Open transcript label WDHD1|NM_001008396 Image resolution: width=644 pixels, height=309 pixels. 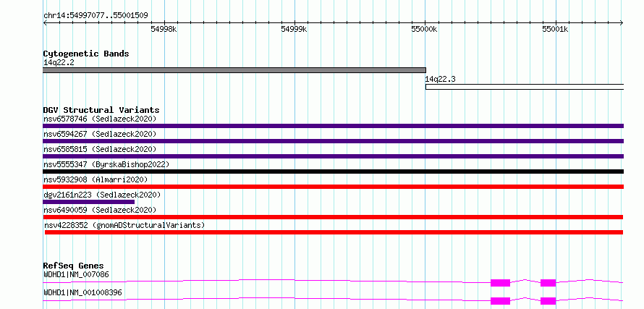(x=83, y=293)
